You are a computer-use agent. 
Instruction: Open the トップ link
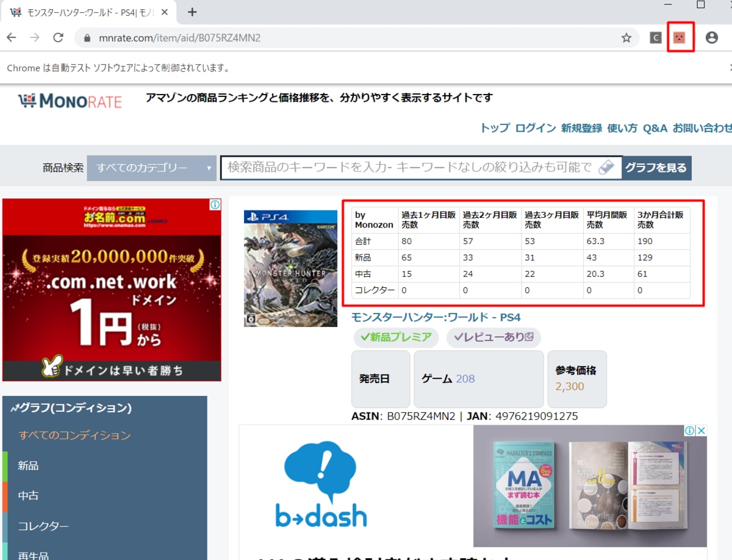coord(495,128)
